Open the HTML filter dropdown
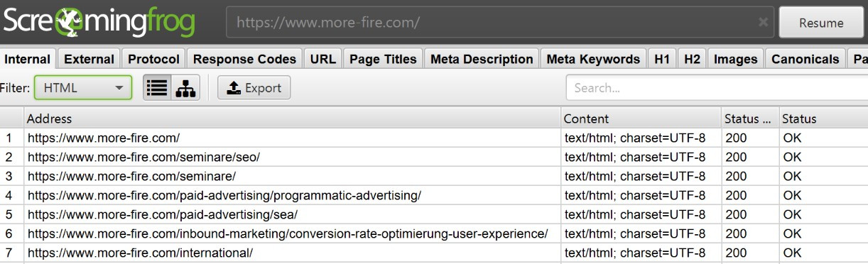The image size is (868, 264). click(83, 88)
